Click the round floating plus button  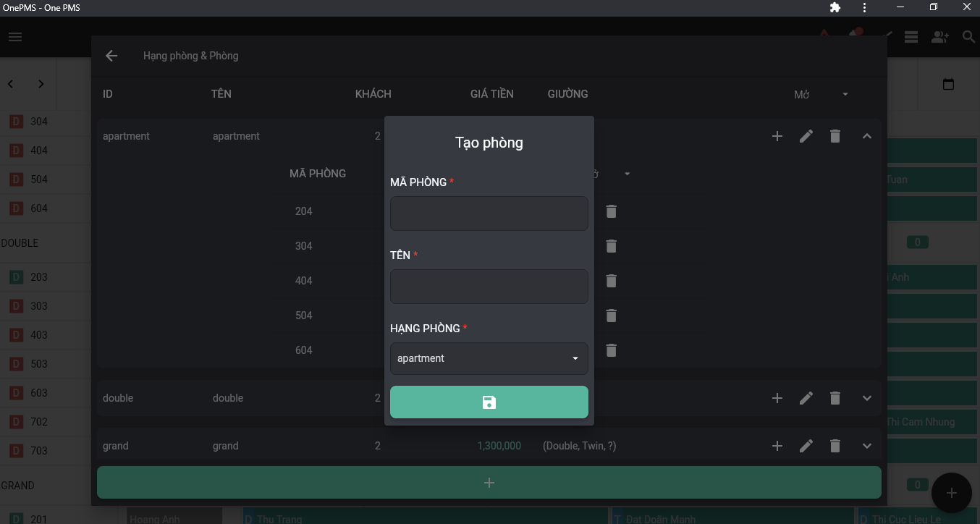coord(951,493)
